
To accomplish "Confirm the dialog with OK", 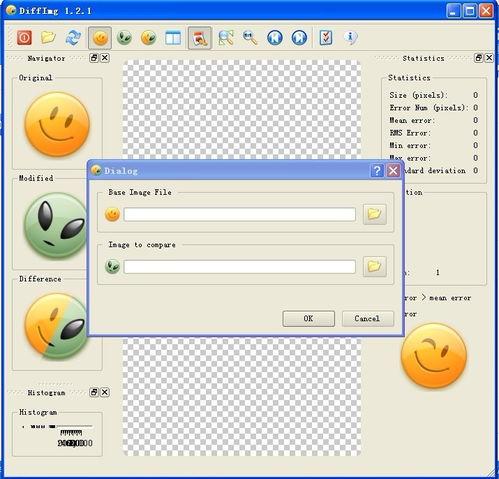I will [x=309, y=319].
